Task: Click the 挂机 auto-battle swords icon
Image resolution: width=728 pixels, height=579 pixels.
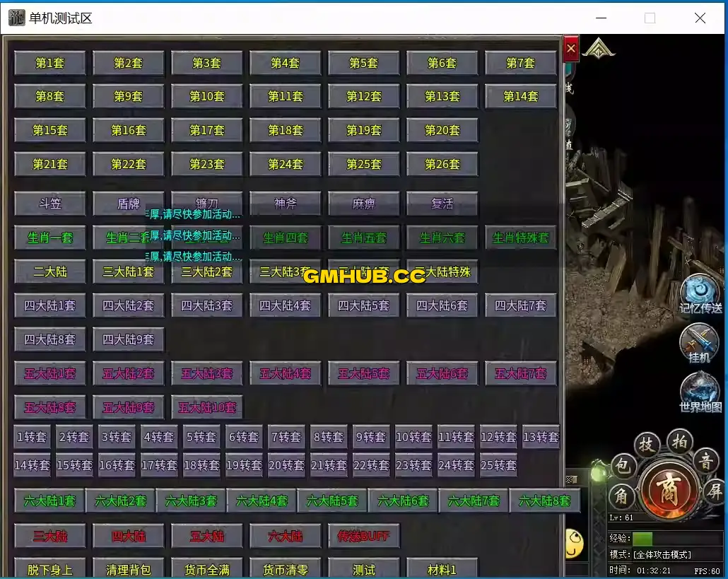Action: [699, 343]
